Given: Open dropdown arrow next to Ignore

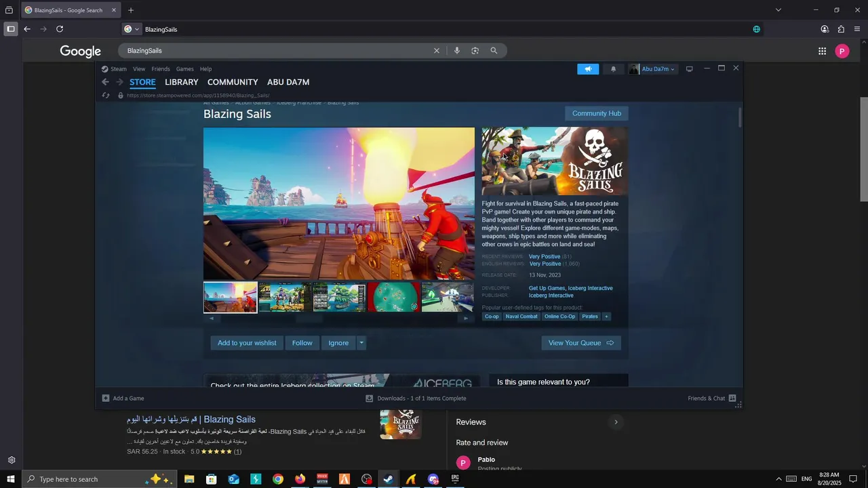Looking at the screenshot, I should coord(361,343).
